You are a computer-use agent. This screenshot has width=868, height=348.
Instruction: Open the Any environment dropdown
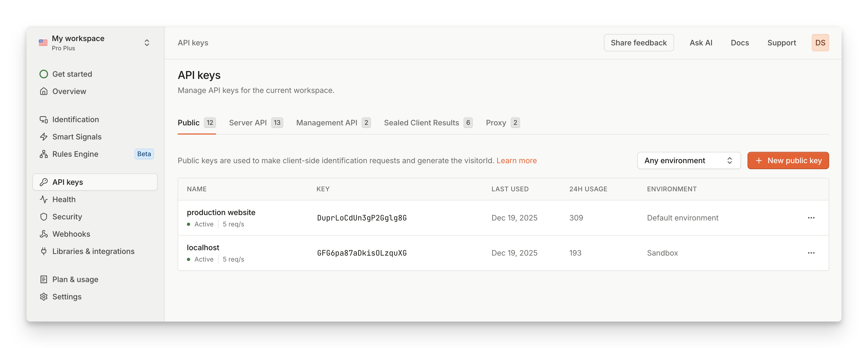[688, 160]
